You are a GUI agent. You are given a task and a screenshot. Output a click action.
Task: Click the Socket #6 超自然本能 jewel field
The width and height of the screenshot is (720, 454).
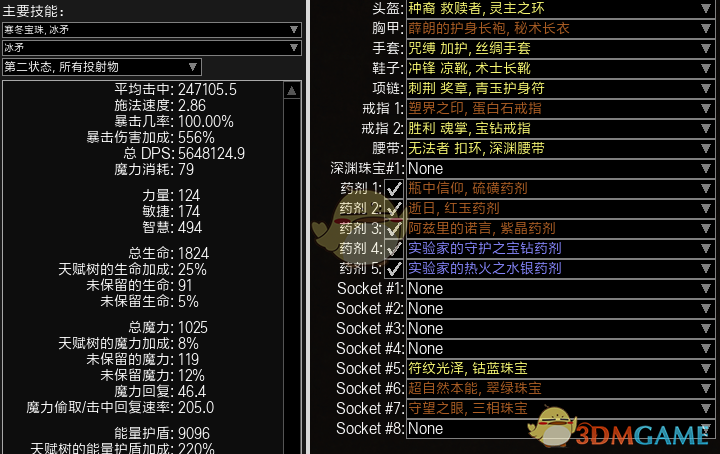coord(561,388)
